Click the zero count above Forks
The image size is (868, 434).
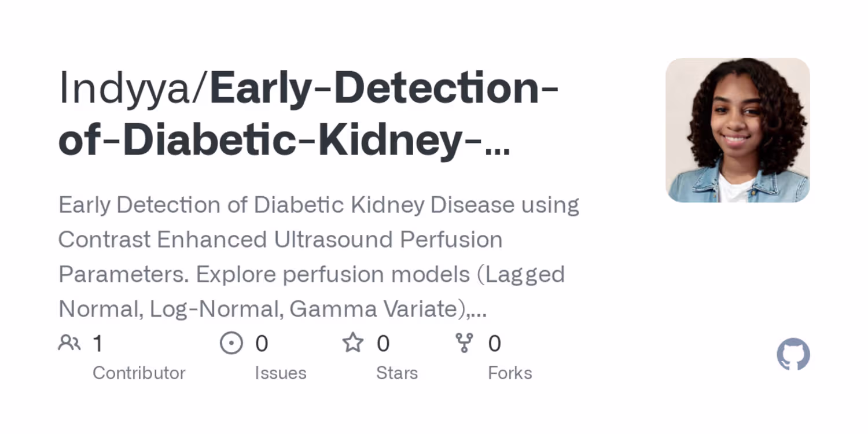494,344
